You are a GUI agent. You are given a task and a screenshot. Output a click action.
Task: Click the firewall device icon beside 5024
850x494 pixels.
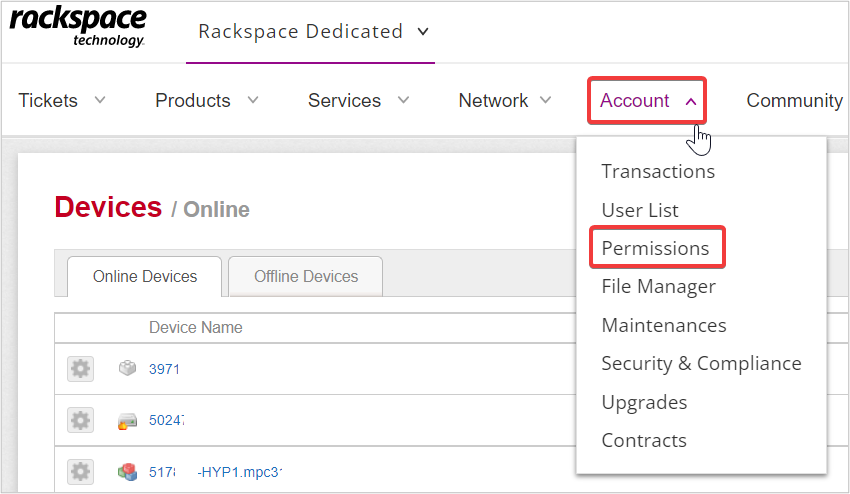point(127,421)
